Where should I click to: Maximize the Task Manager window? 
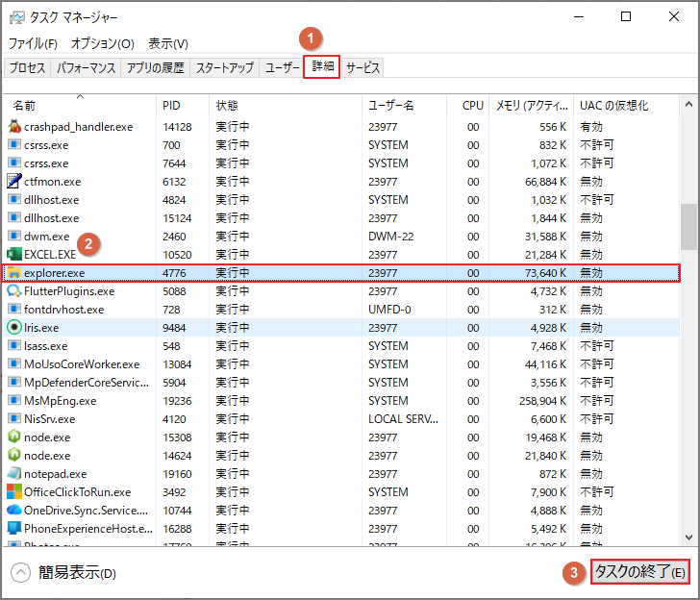tap(626, 17)
